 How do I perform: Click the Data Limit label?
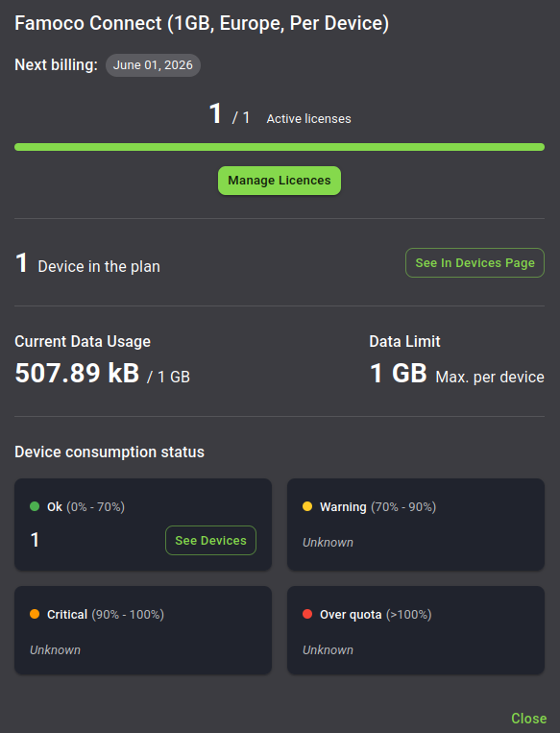[404, 342]
